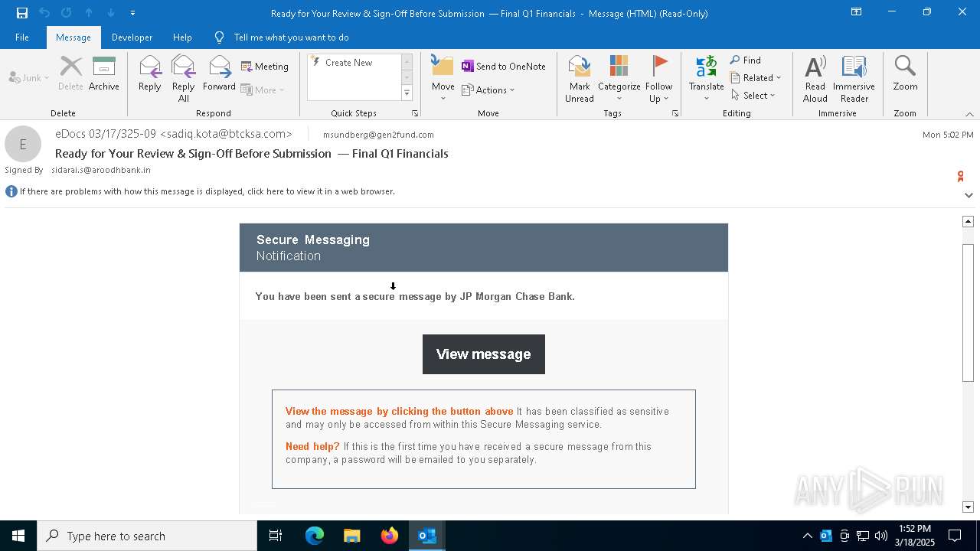The height and width of the screenshot is (551, 980).
Task: Delete the message with the X icon
Action: pyautogui.click(x=70, y=74)
